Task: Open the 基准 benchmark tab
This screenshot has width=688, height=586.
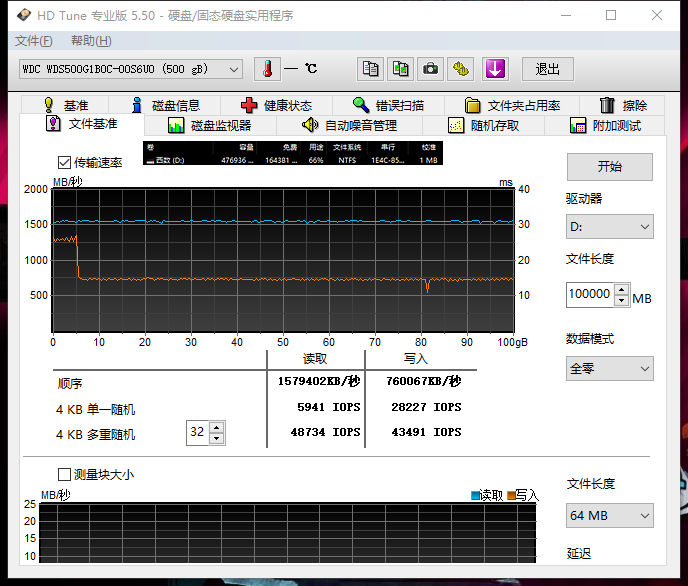Action: [x=66, y=105]
